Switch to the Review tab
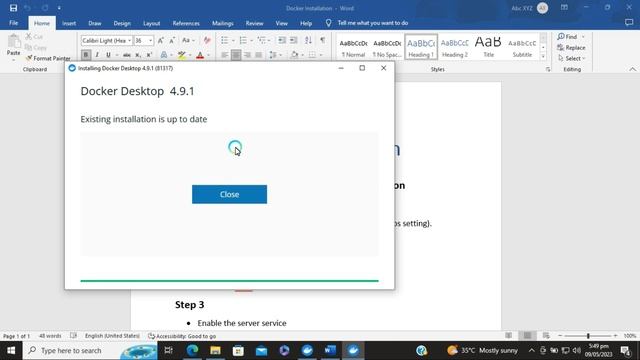 point(254,23)
